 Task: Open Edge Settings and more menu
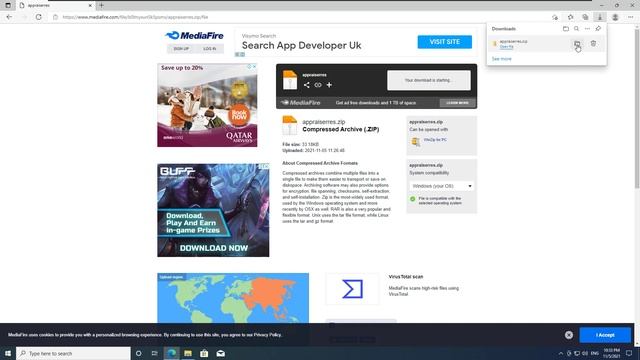[631, 17]
